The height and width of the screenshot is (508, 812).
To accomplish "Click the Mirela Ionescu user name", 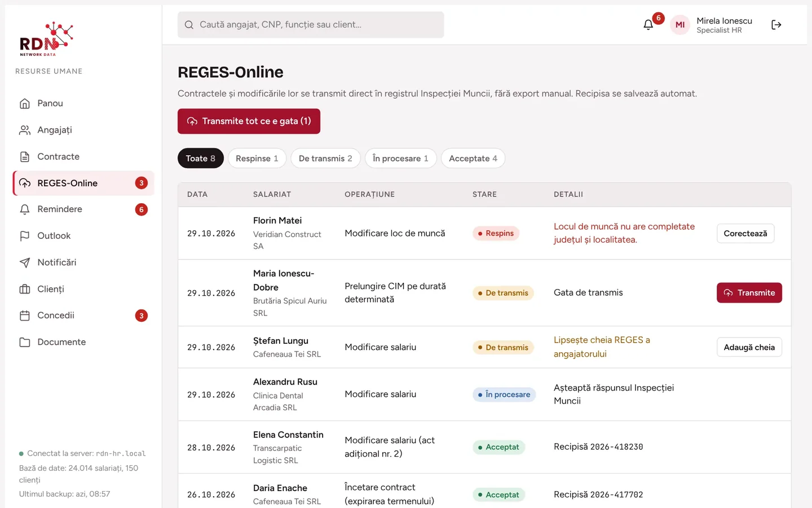I will point(725,21).
